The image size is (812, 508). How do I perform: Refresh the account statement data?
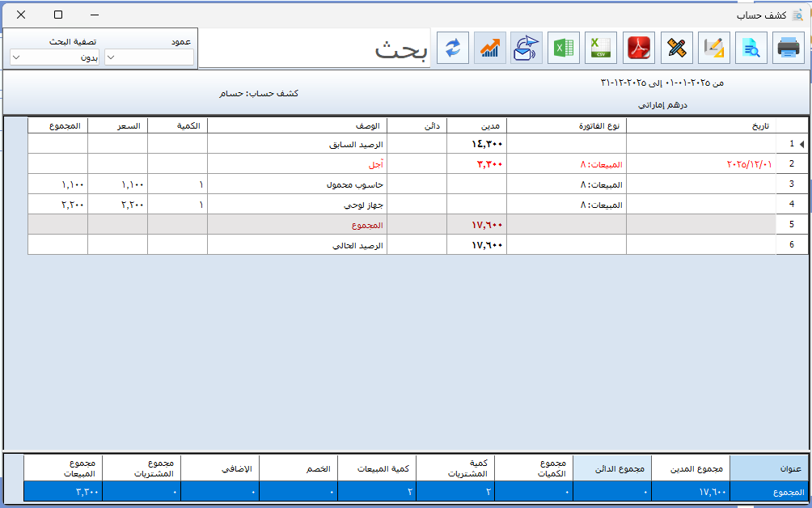click(452, 48)
